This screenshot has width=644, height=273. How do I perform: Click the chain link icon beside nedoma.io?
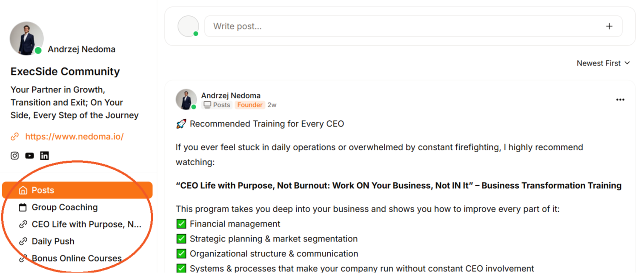pos(15,137)
